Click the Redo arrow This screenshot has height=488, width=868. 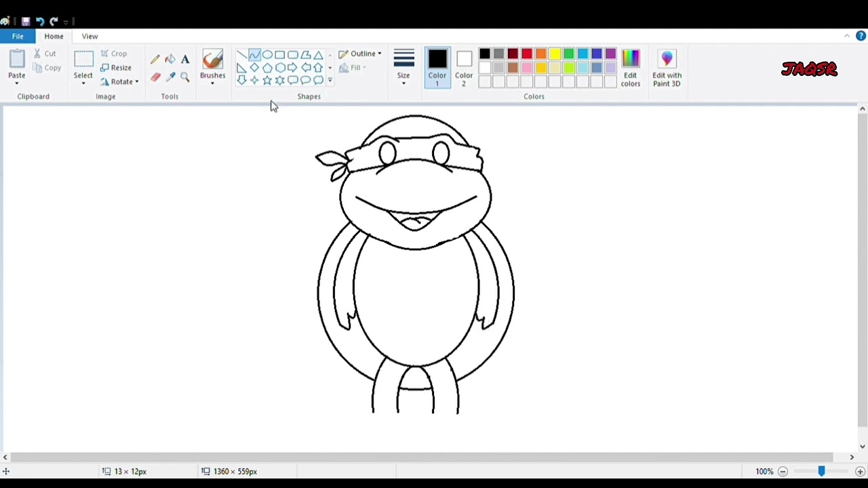[x=54, y=21]
